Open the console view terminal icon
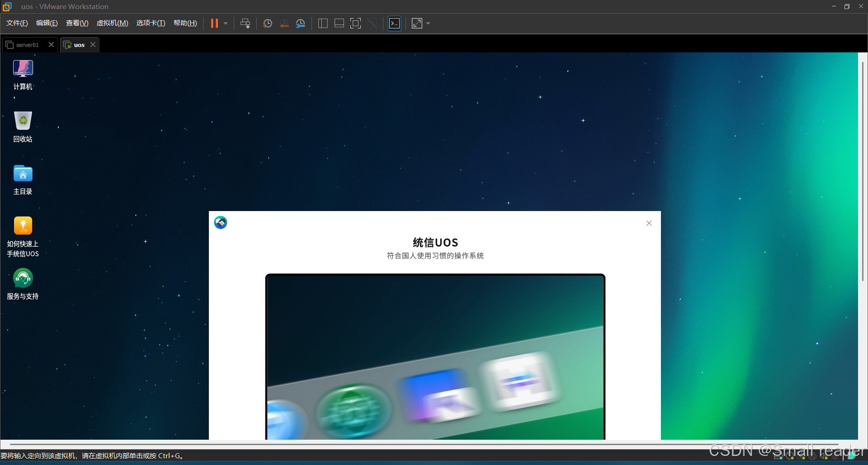Viewport: 868px width, 465px height. (395, 23)
